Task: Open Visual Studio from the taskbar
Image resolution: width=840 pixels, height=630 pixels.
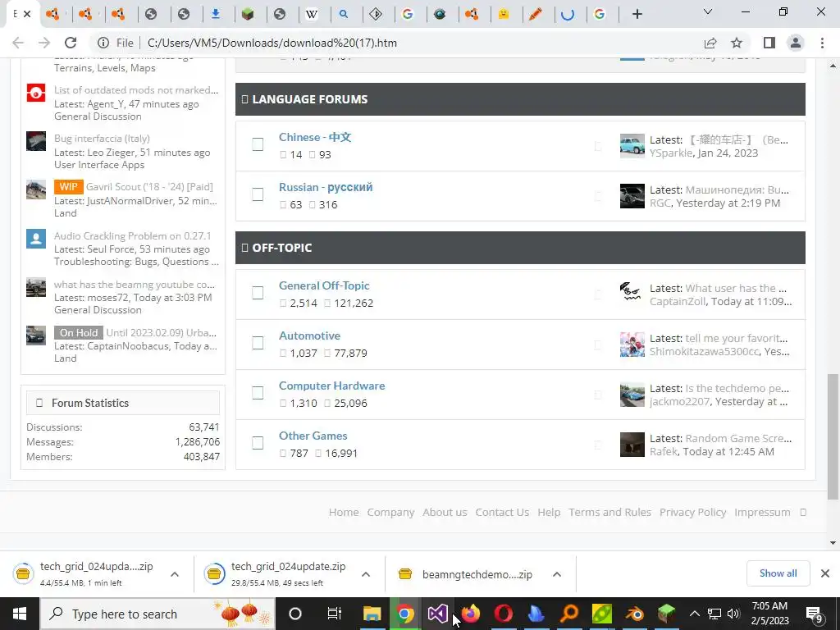Action: (437, 614)
